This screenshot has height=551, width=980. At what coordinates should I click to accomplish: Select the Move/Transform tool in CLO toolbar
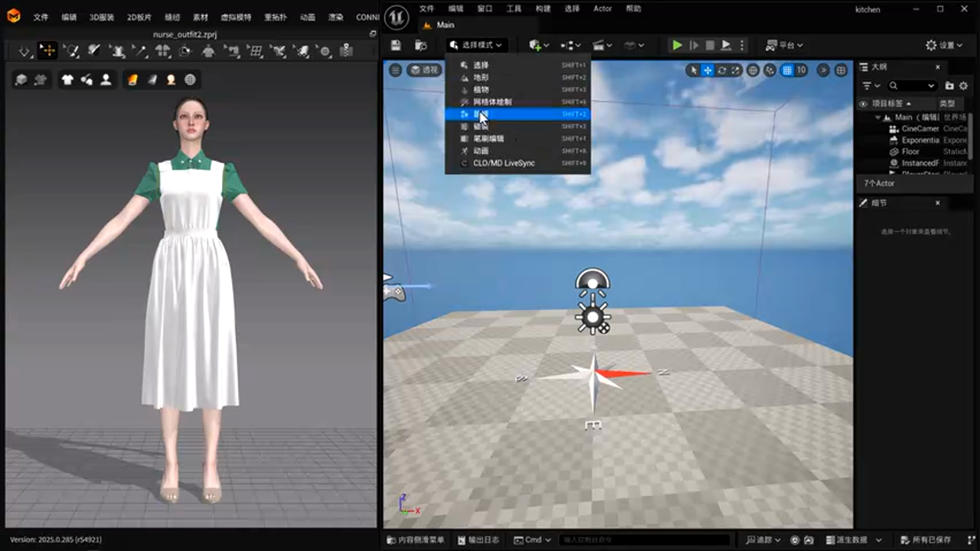tap(47, 51)
